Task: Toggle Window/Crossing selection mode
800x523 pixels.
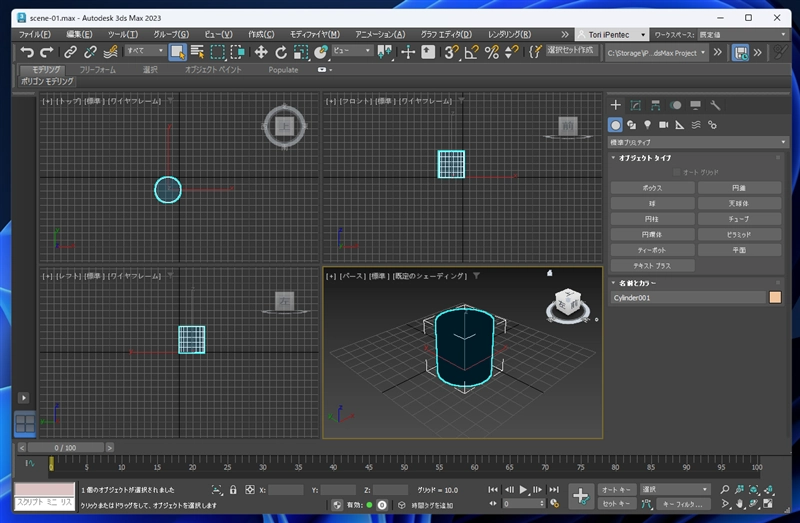Action: click(x=237, y=52)
